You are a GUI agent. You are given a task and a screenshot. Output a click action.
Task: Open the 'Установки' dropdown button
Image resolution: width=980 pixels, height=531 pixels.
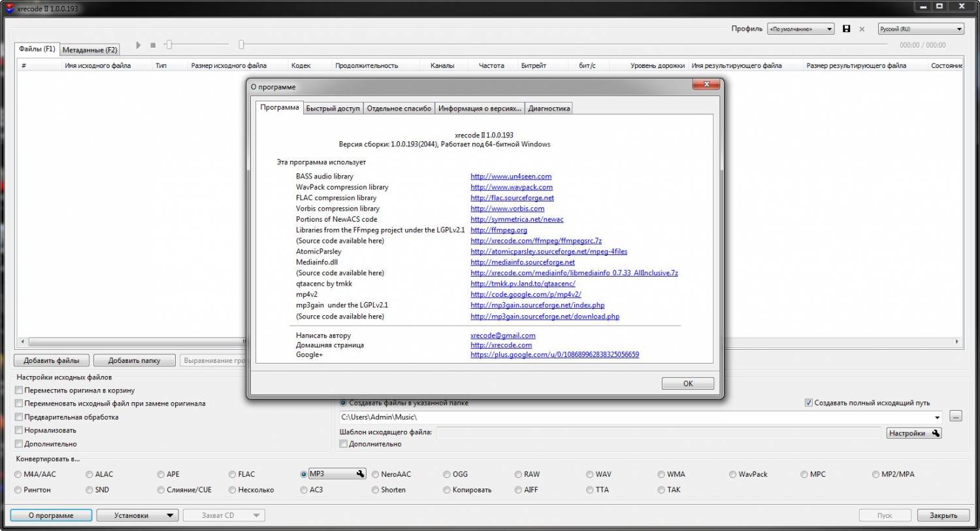[137, 515]
